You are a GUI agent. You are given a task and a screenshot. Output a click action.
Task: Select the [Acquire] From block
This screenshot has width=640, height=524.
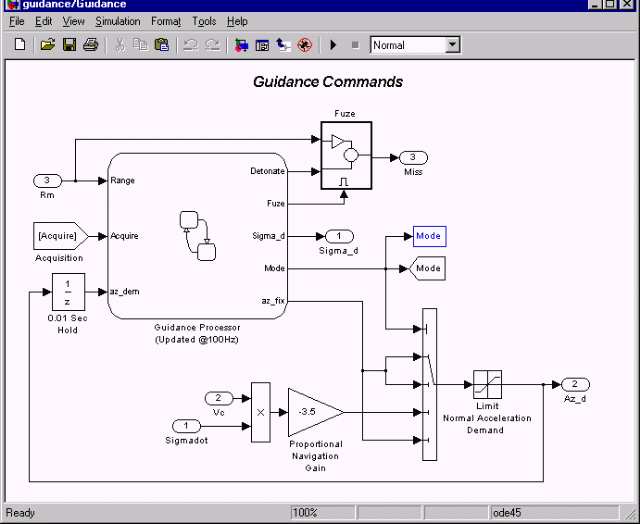pos(60,236)
